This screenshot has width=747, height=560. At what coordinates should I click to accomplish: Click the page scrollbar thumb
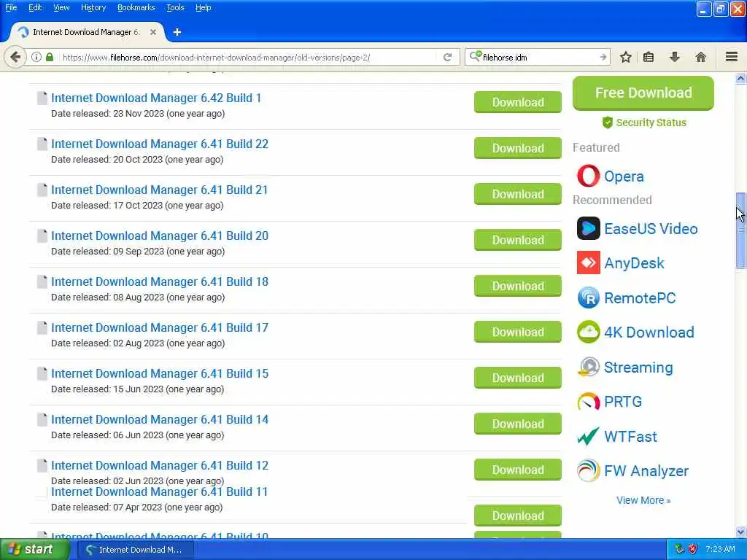coord(740,231)
